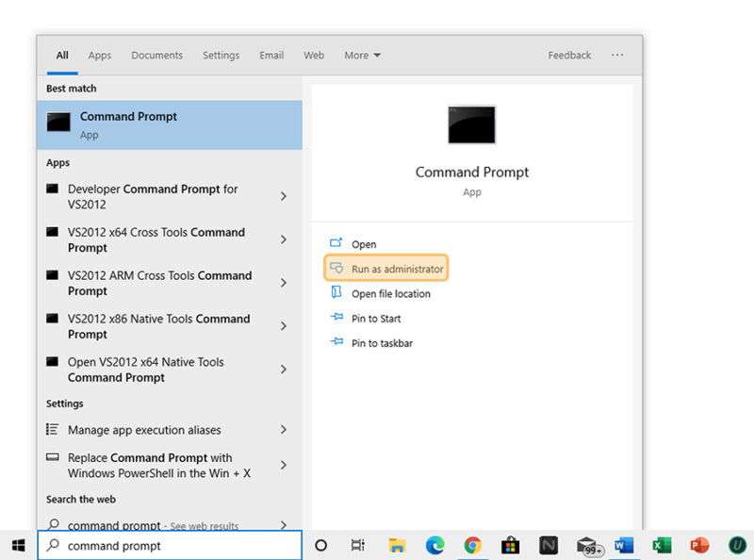The height and width of the screenshot is (560, 754).
Task: Open PowerPoint from taskbar
Action: coord(699,545)
